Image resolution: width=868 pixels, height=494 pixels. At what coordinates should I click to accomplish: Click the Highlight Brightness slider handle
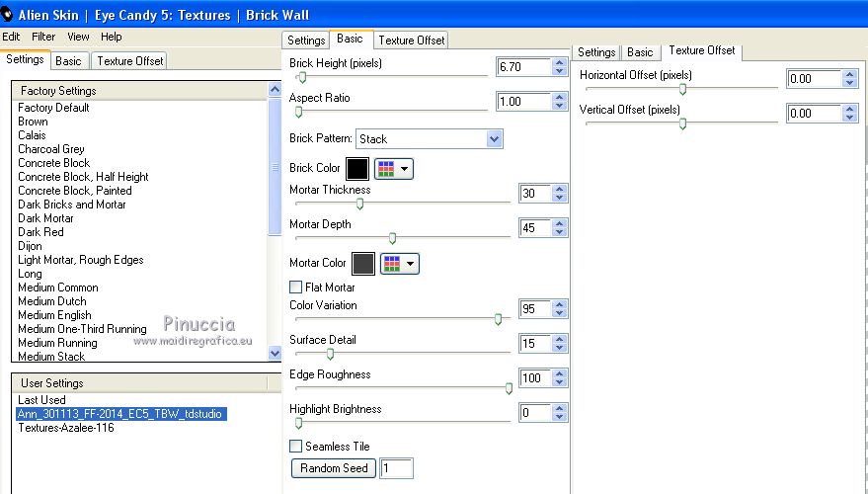(299, 424)
